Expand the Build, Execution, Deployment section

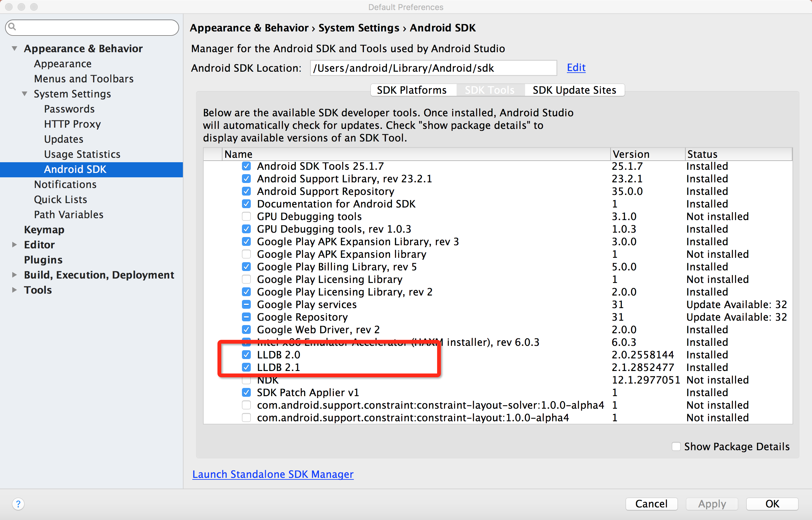pos(14,275)
